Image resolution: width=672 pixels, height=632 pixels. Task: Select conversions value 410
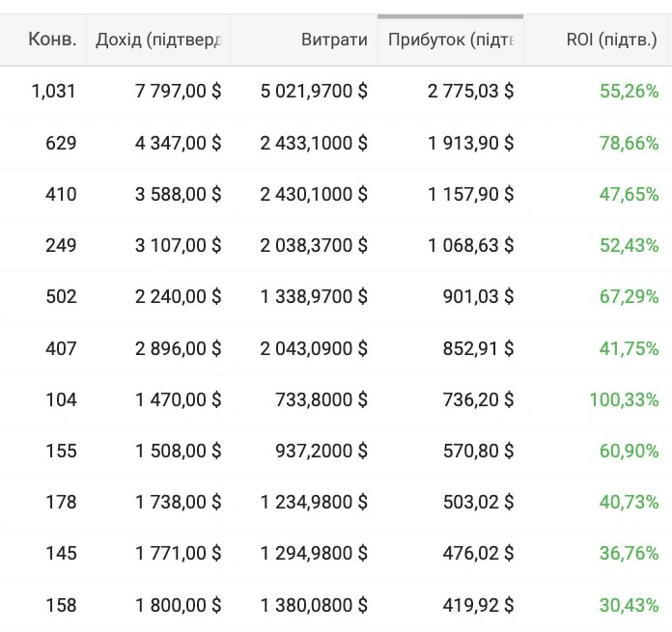click(61, 194)
